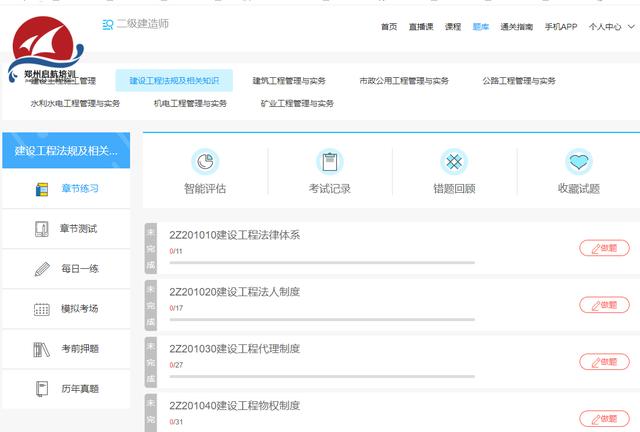
Task: Select the 每日一练 pencil icon
Action: click(x=42, y=269)
